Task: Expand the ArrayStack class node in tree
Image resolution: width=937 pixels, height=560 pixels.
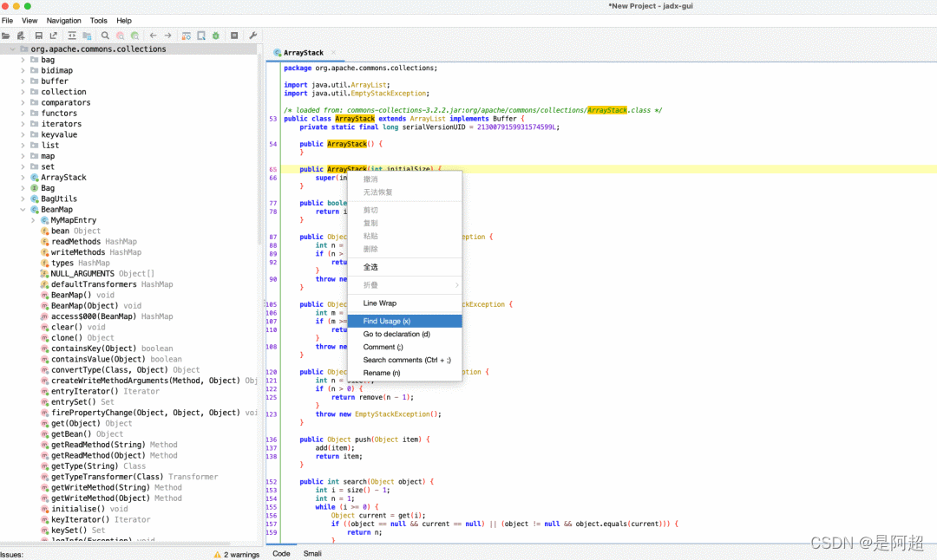Action: (x=23, y=178)
